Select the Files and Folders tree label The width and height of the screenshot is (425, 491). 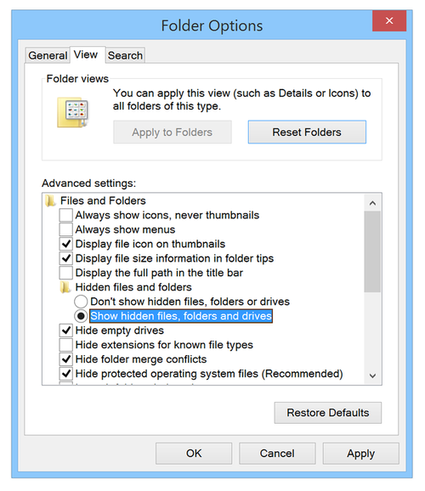103,201
